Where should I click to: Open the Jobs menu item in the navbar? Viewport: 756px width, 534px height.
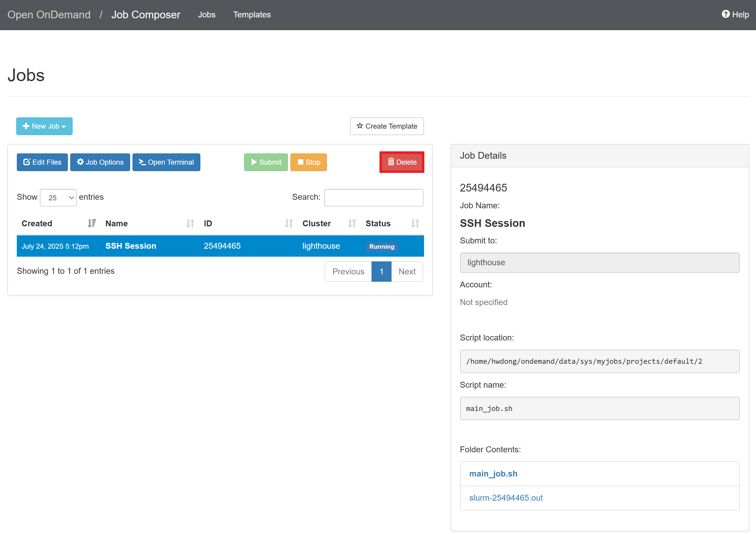point(207,14)
